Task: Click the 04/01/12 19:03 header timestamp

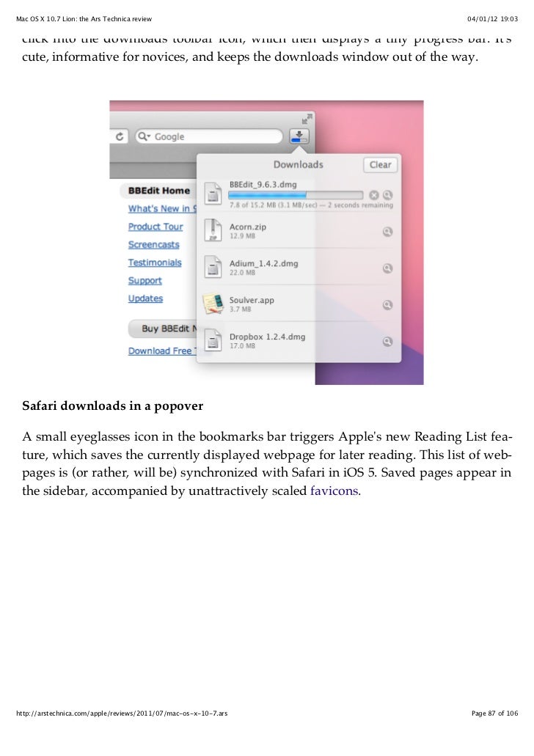Action: 492,19
